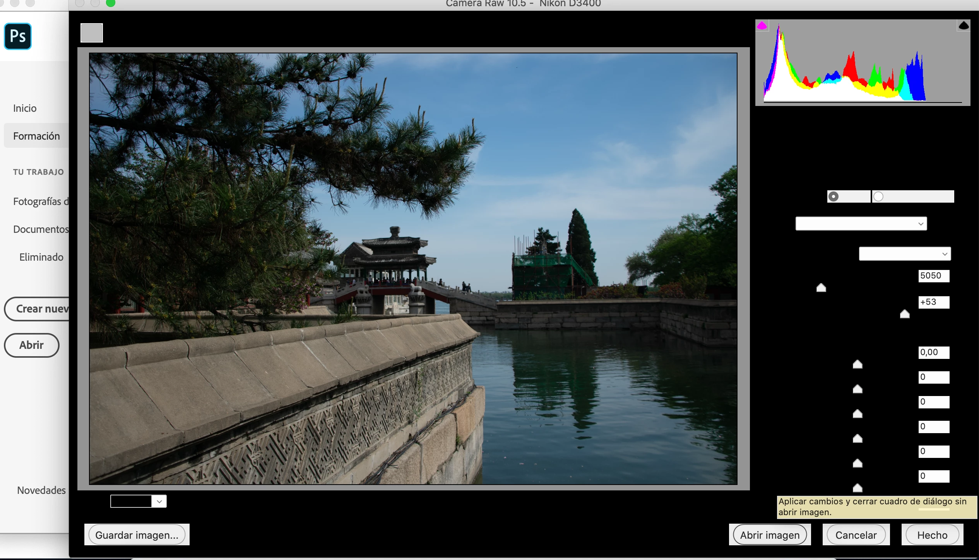Open the dropdown just above the 5050 field

[x=905, y=254]
